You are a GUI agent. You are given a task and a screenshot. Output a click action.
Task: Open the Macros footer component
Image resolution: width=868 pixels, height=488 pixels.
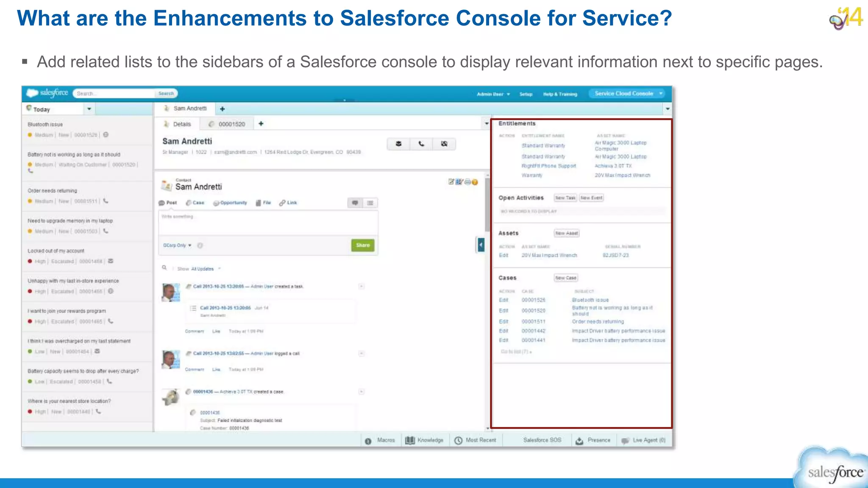point(380,441)
